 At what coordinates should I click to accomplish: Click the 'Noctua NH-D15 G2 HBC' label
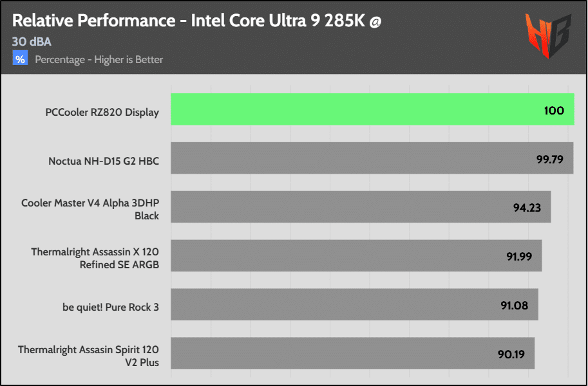pos(103,161)
